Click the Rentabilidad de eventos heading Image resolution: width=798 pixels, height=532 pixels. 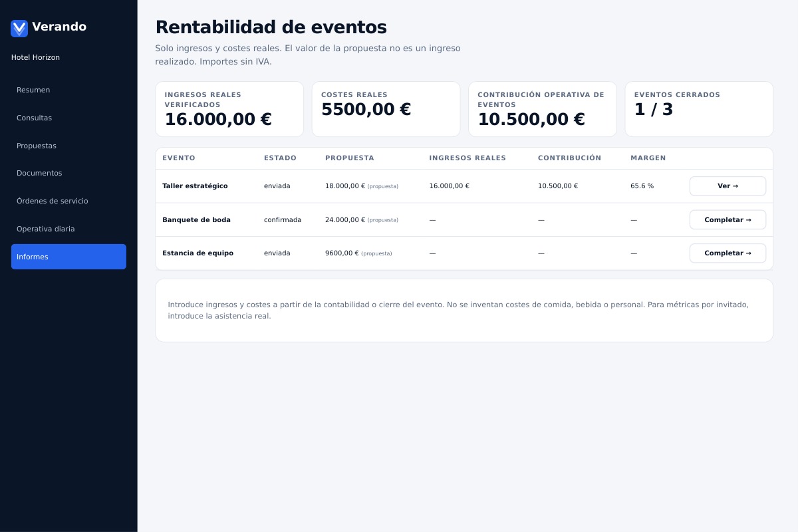pos(271,27)
